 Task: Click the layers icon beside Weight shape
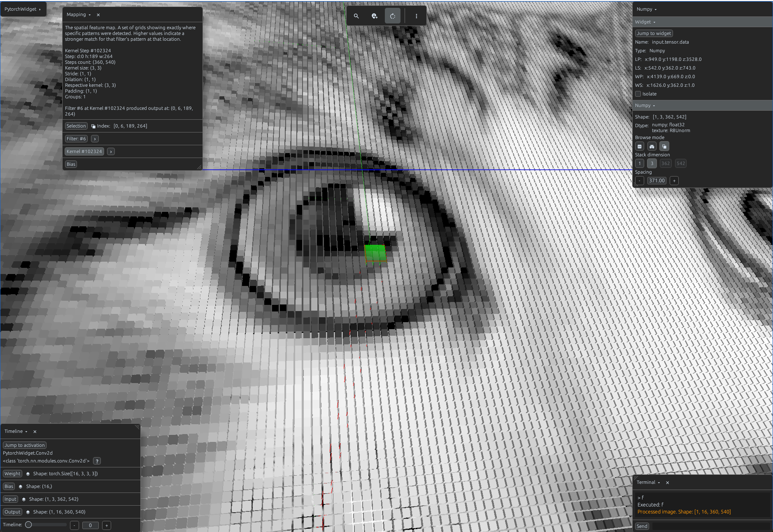pos(28,474)
